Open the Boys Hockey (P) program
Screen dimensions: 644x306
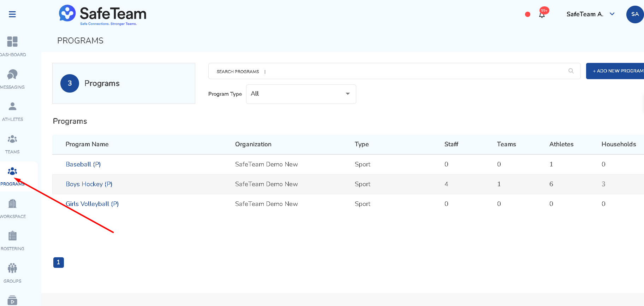tap(89, 184)
